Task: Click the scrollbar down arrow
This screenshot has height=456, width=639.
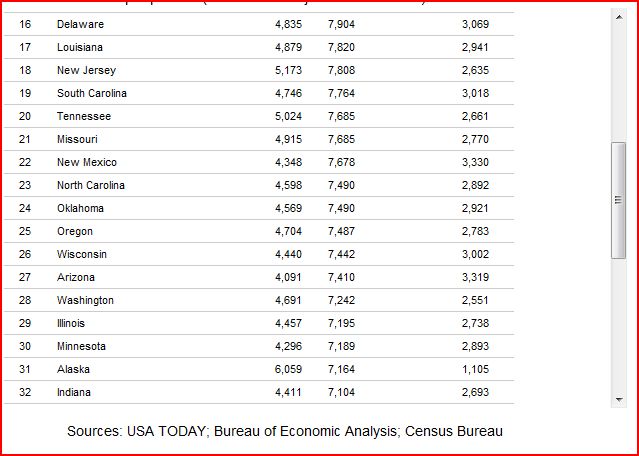Action: pos(618,399)
